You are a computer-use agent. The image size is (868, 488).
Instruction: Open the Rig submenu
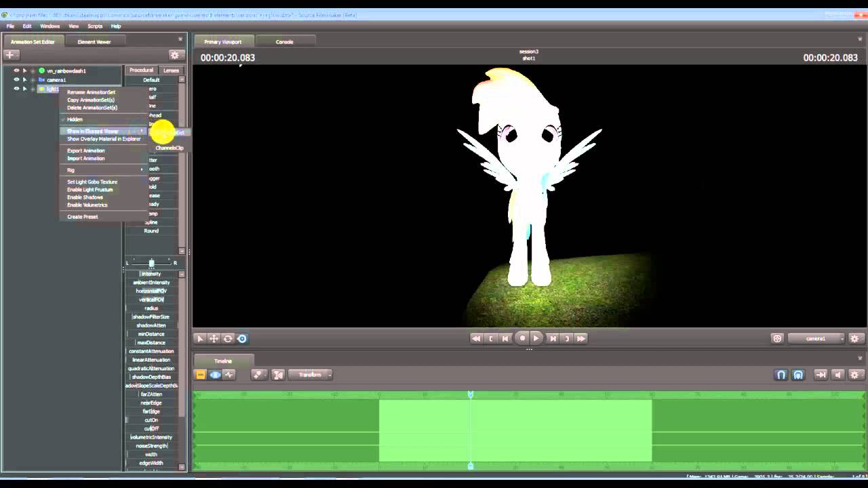point(104,170)
